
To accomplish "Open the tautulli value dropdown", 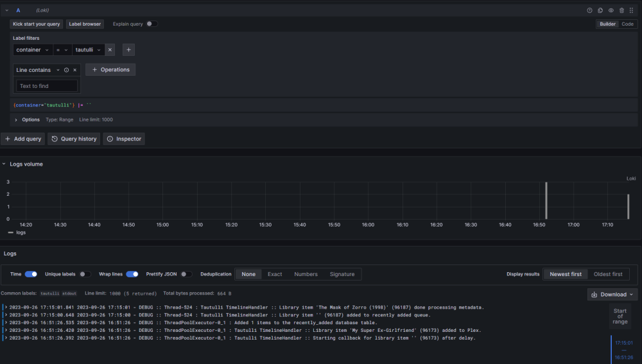I will (89, 49).
